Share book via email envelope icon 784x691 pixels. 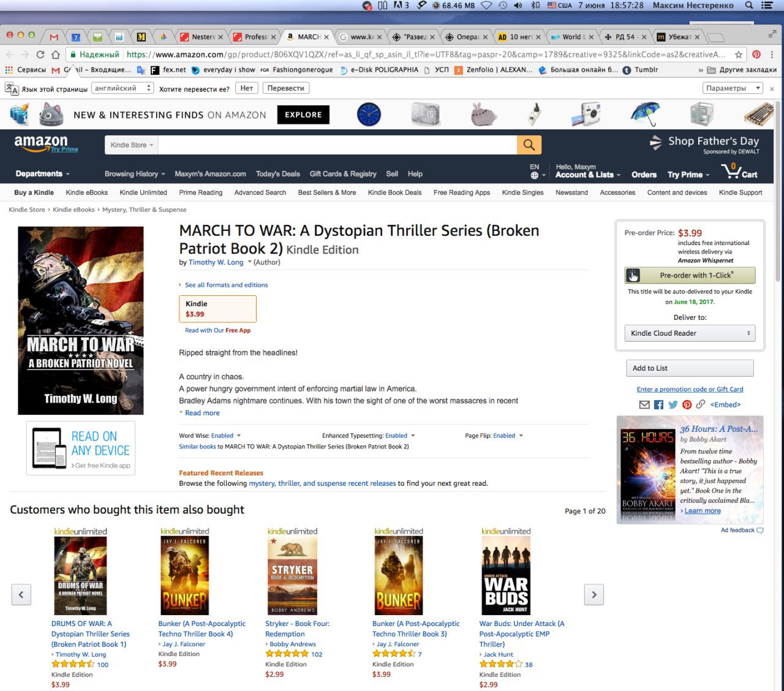pos(644,404)
